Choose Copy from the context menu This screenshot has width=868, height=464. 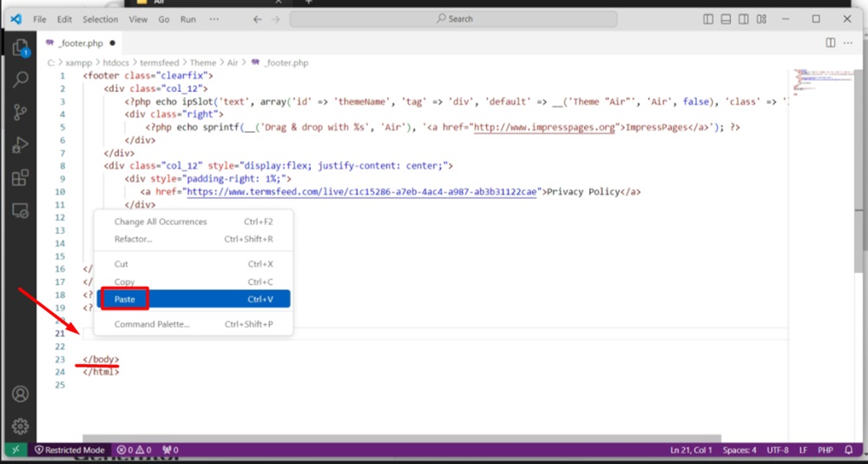coord(194,282)
